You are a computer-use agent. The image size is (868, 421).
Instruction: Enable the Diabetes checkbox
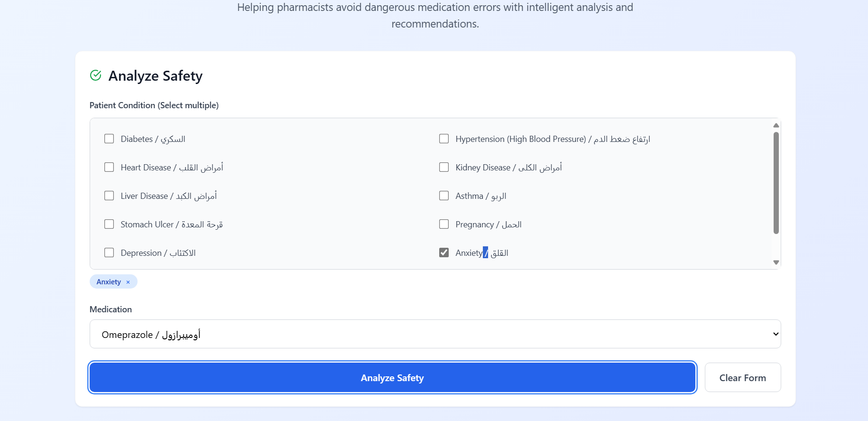click(x=109, y=139)
